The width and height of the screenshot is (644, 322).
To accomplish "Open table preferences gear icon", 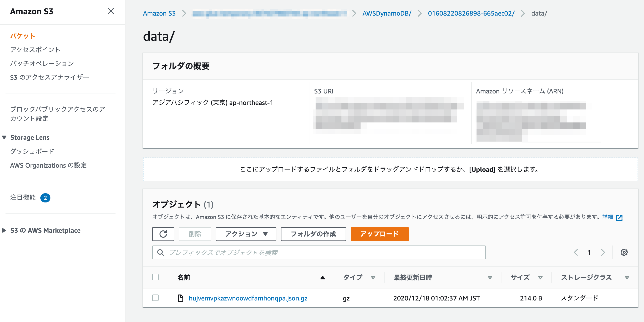I will 624,252.
